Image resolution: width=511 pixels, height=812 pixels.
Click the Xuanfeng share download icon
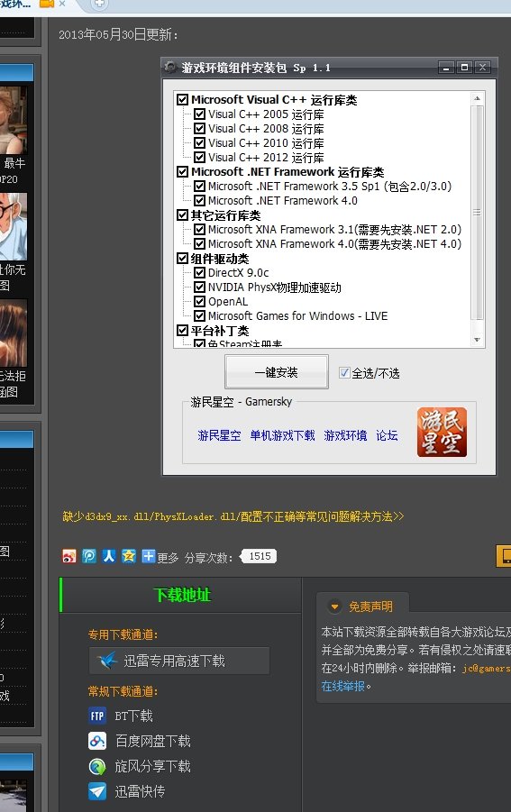97,766
